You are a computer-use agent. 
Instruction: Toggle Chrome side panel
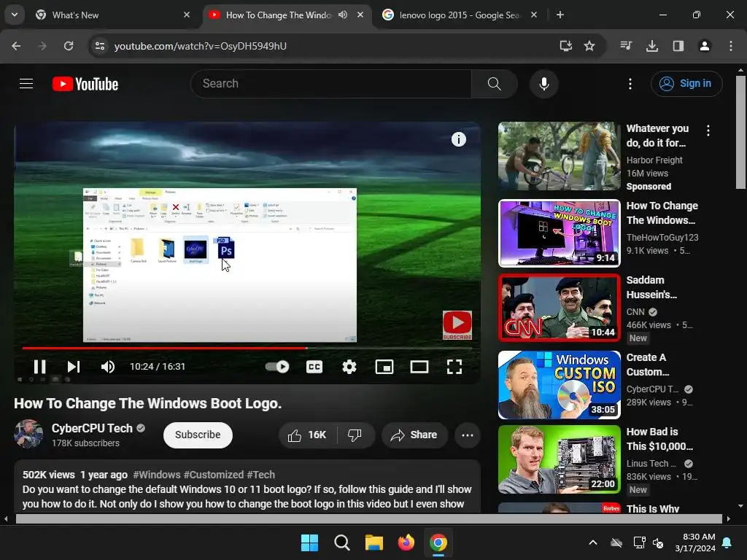click(678, 46)
